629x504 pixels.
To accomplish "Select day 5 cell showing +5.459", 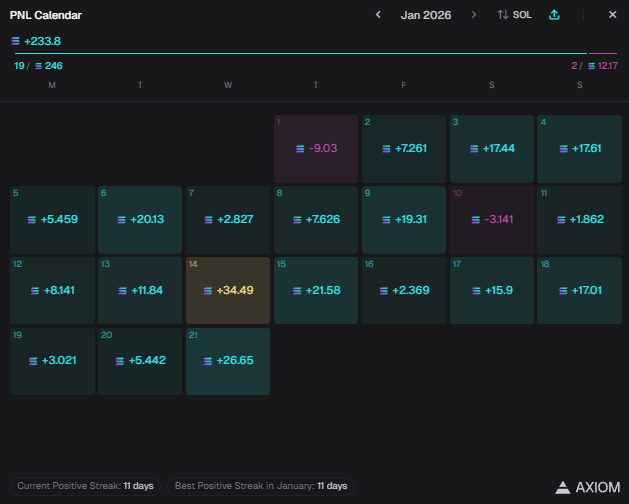I will [x=52, y=220].
